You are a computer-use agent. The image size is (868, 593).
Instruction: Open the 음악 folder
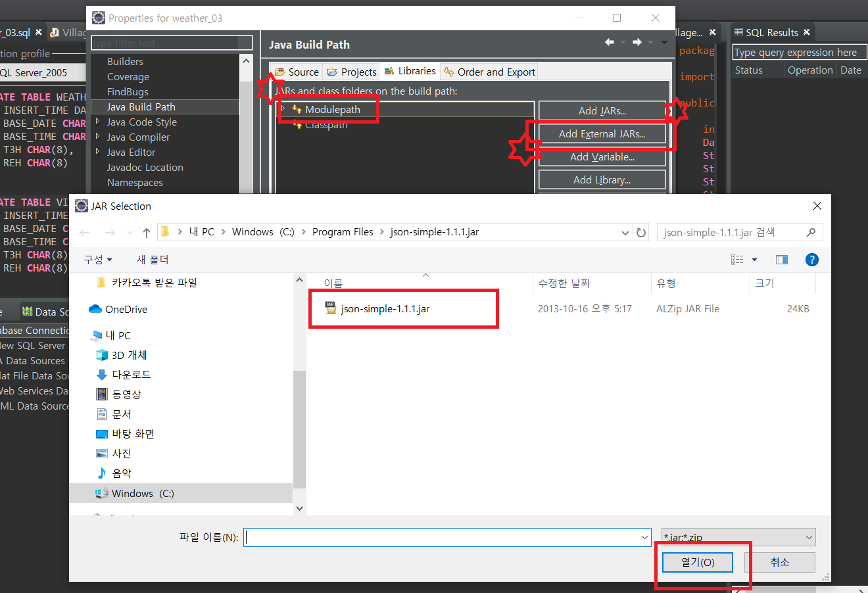coord(114,473)
